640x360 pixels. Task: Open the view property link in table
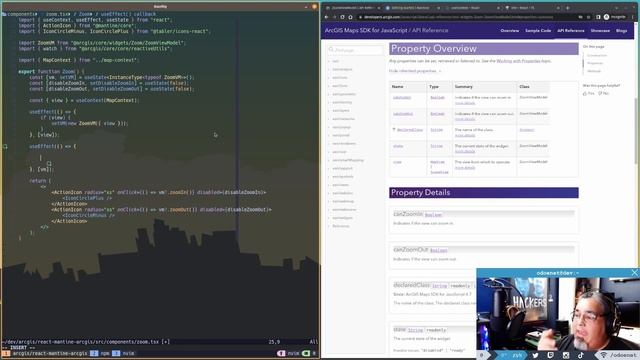(x=397, y=162)
